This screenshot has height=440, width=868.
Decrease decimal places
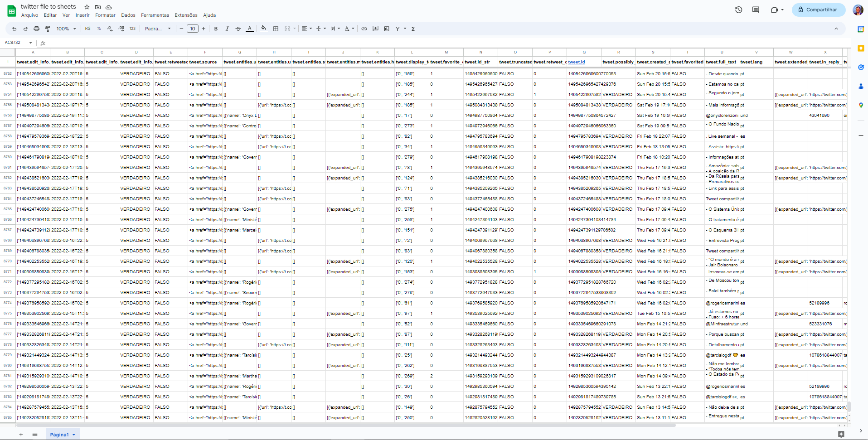click(110, 29)
